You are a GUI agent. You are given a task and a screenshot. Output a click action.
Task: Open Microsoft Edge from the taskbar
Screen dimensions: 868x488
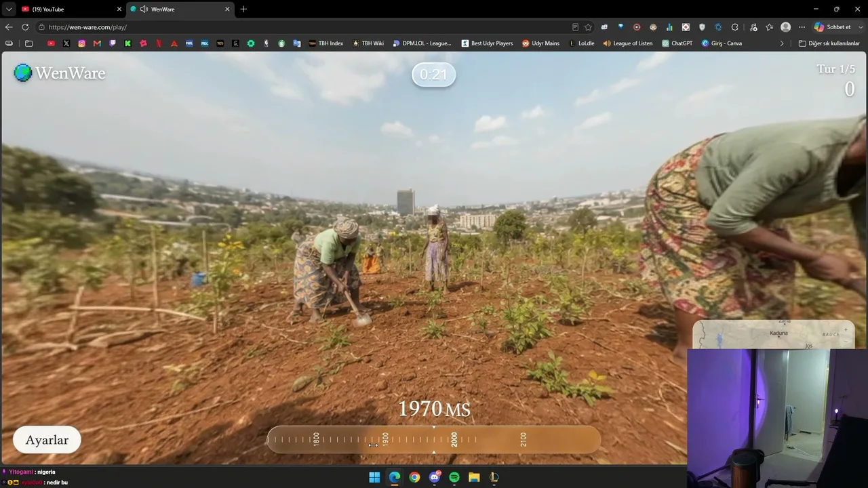394,477
